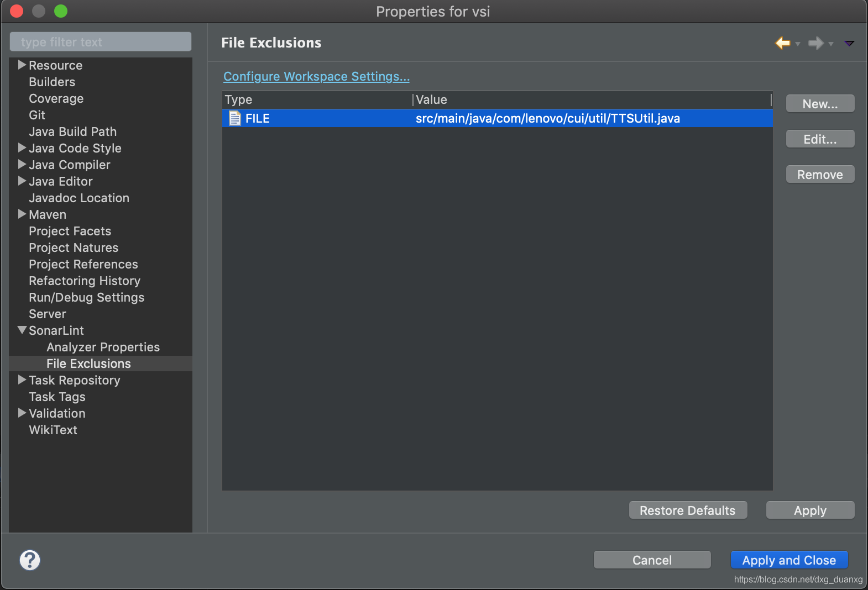This screenshot has width=868, height=590.
Task: Expand the Java Code Style node
Action: click(22, 147)
